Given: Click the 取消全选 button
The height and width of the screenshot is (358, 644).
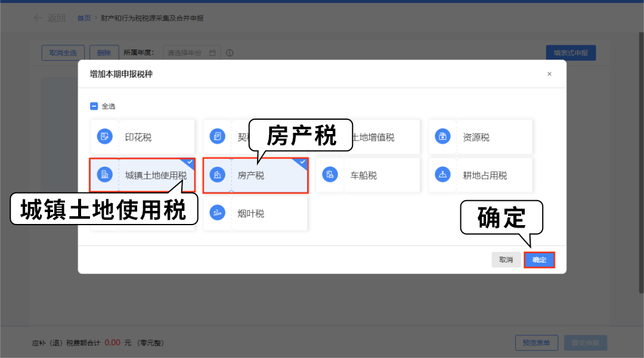Looking at the screenshot, I should point(63,53).
